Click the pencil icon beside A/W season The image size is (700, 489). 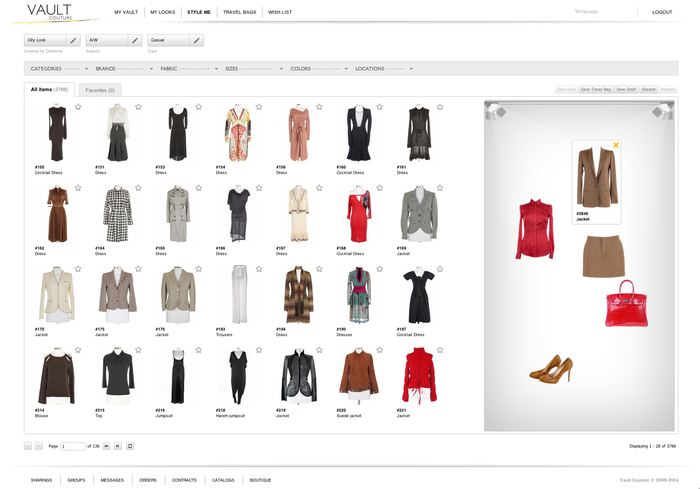(x=134, y=41)
